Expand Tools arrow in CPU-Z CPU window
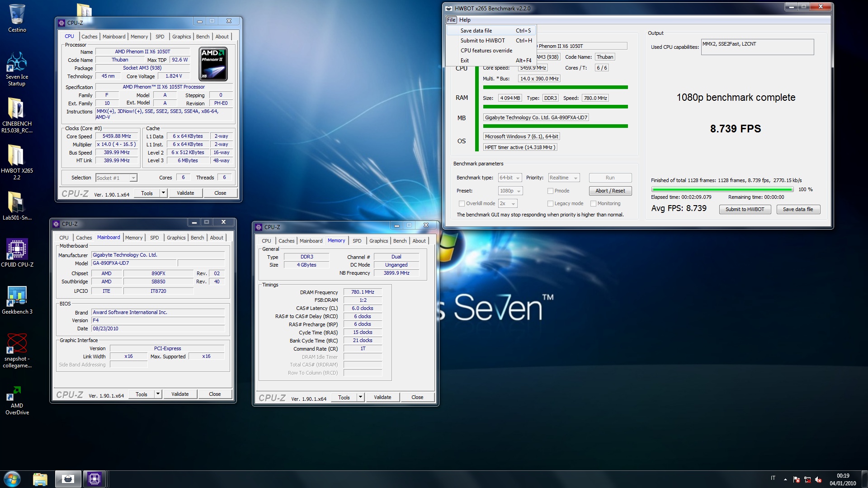The image size is (868, 488). [x=163, y=193]
